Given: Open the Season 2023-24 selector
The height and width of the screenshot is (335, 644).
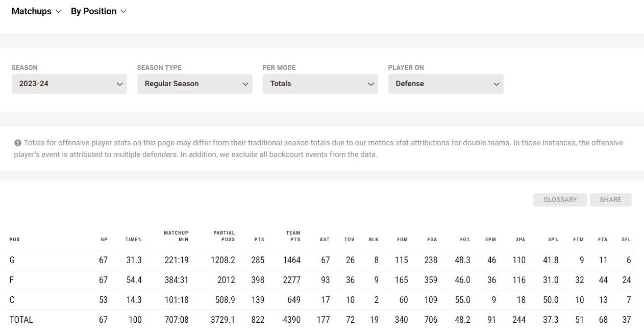Looking at the screenshot, I should click(69, 84).
